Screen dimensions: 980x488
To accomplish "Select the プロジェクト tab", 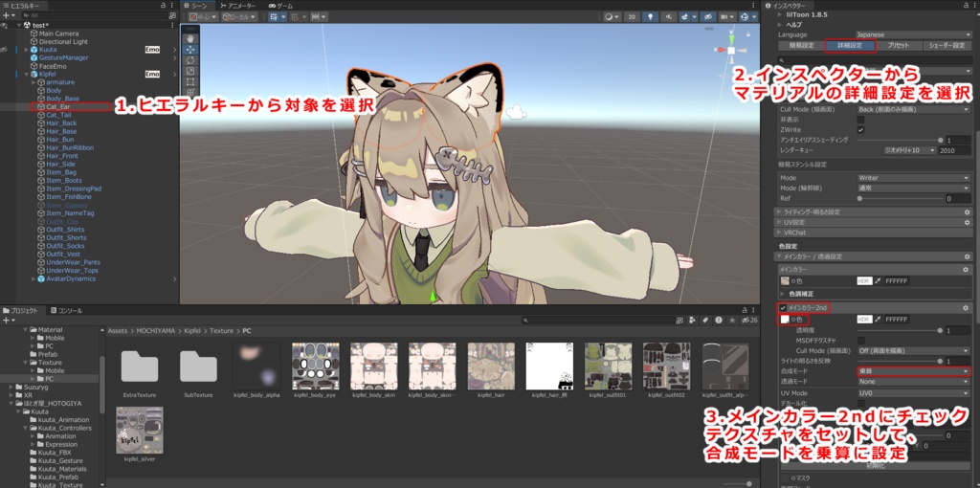I will click(23, 311).
